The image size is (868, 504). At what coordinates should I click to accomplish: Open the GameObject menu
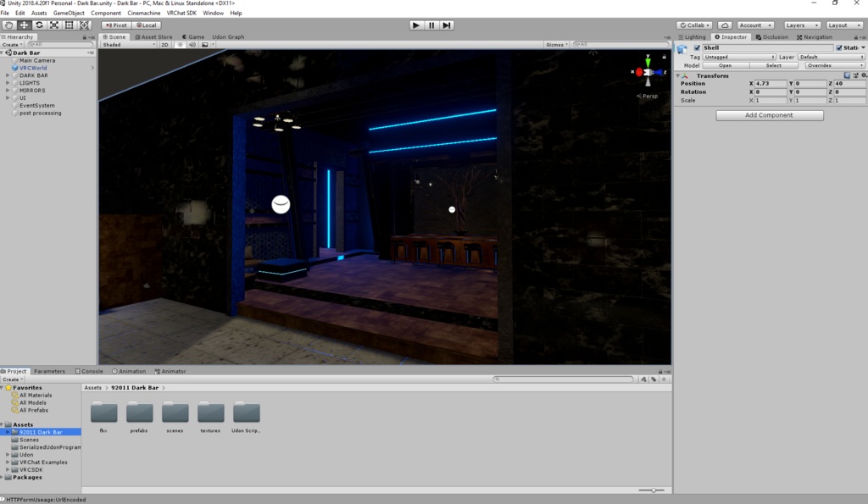pos(70,13)
